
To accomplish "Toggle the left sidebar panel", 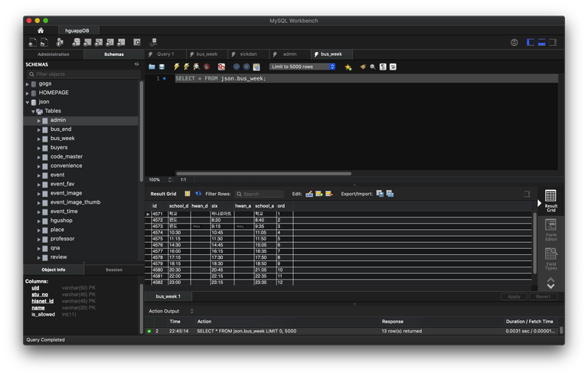I will tap(531, 42).
